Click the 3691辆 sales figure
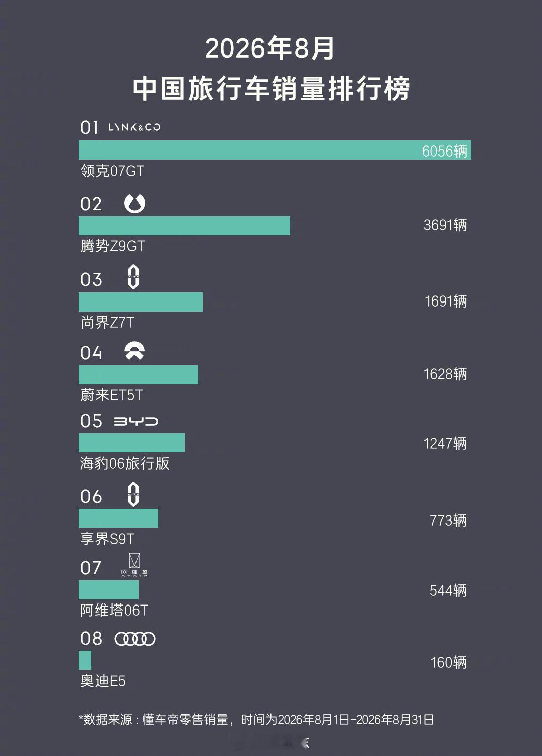The height and width of the screenshot is (756, 542). [x=445, y=225]
